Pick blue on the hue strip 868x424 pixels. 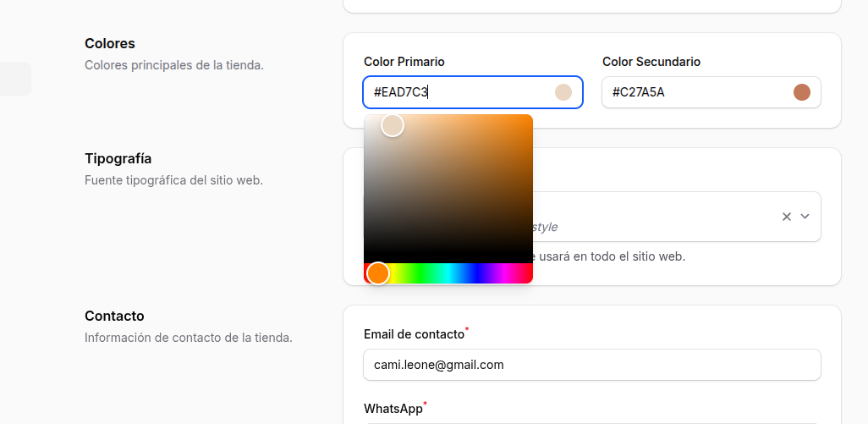pyautogui.click(x=476, y=273)
